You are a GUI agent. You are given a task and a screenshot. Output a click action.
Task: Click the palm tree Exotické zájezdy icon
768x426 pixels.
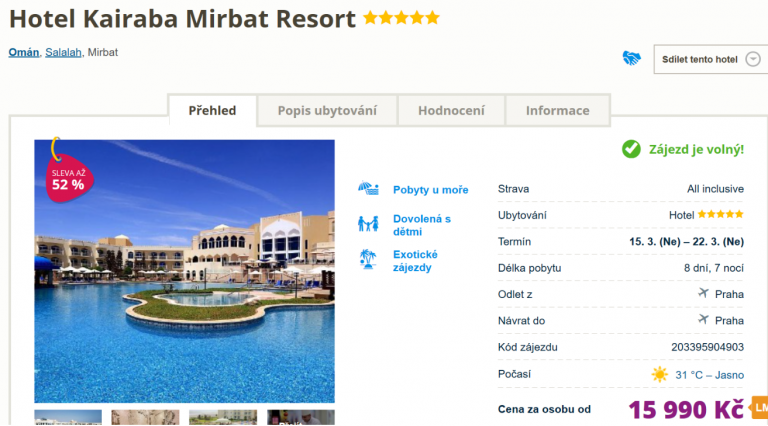[x=368, y=259]
